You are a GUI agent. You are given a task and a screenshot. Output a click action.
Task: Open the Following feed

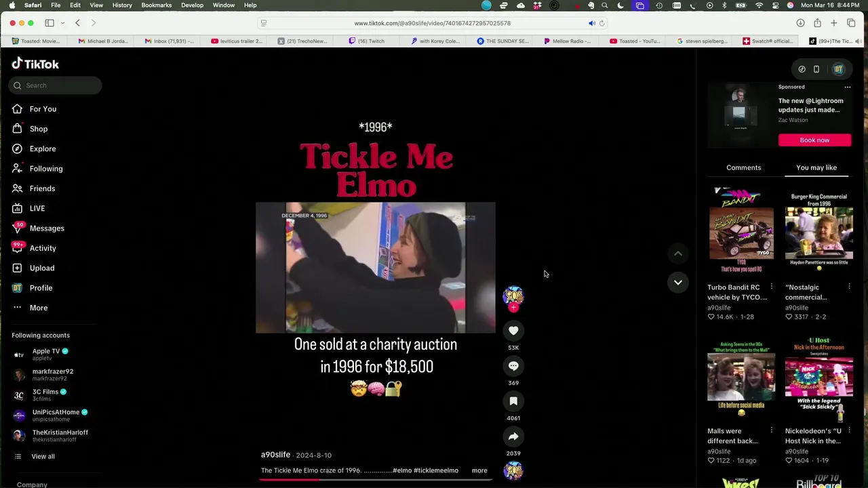point(37,169)
